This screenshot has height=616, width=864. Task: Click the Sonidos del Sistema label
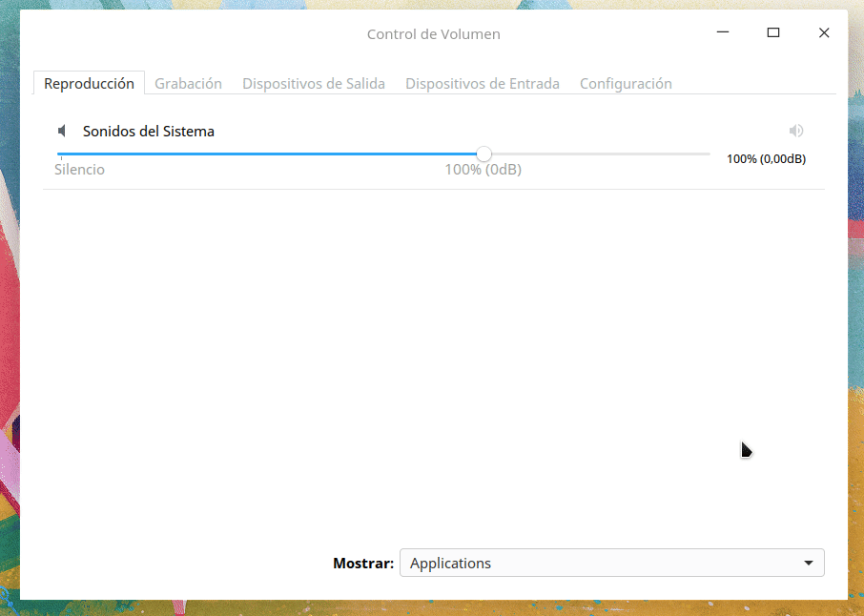(x=148, y=132)
